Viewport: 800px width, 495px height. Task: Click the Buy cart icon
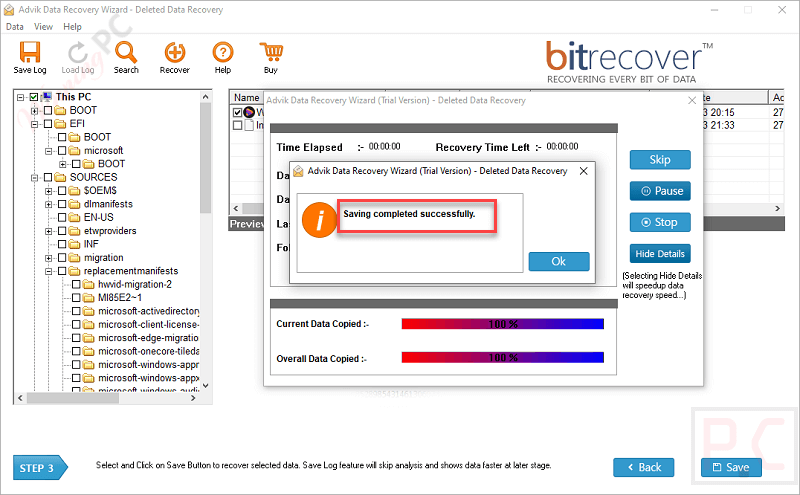[x=271, y=52]
